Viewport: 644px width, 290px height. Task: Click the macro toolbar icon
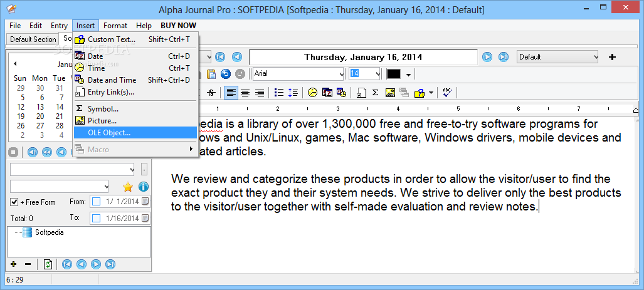404,93
